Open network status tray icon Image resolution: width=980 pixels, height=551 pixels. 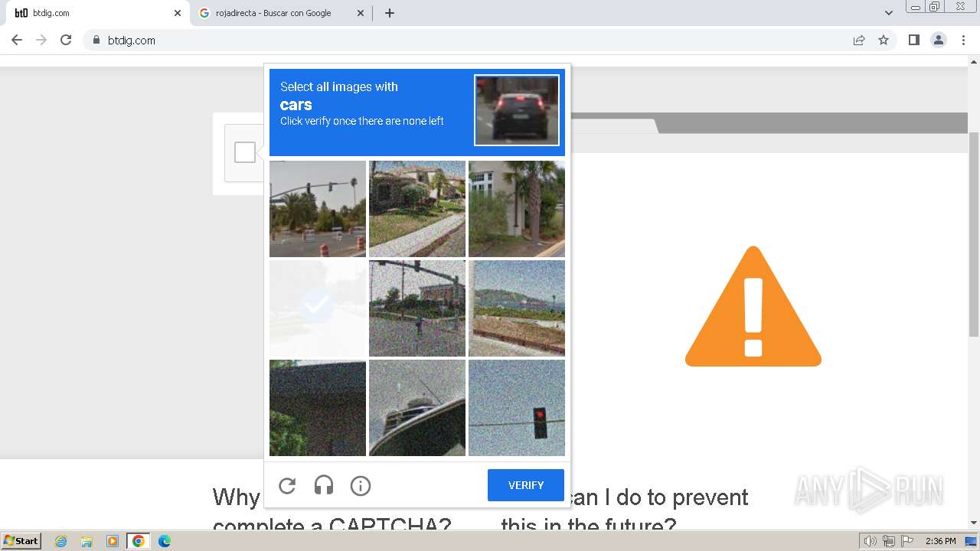click(x=889, y=541)
